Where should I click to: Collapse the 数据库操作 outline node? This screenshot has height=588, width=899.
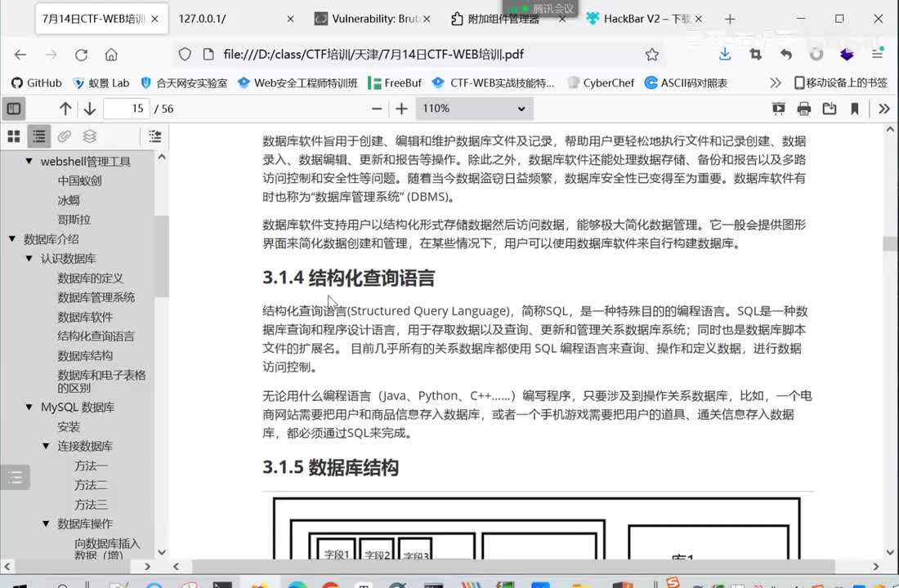click(46, 523)
